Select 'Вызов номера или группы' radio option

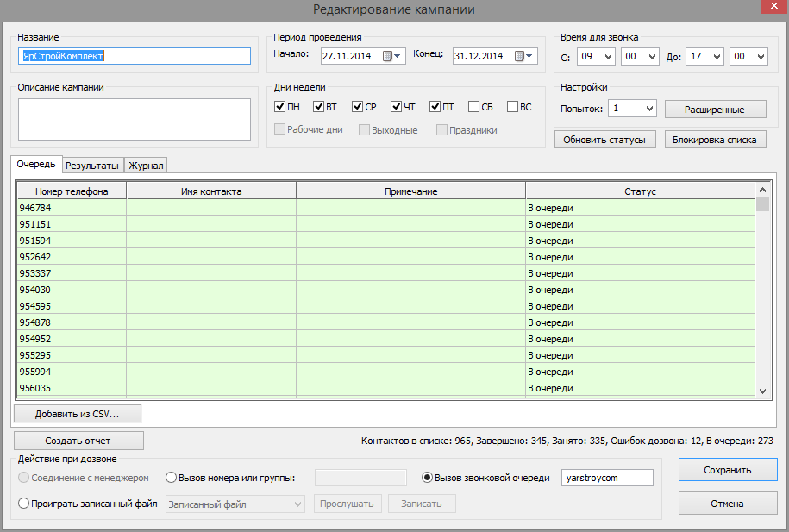pos(171,478)
